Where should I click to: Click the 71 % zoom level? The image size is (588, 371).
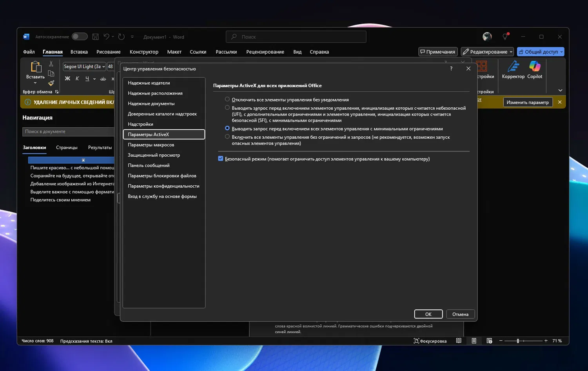[x=557, y=341]
